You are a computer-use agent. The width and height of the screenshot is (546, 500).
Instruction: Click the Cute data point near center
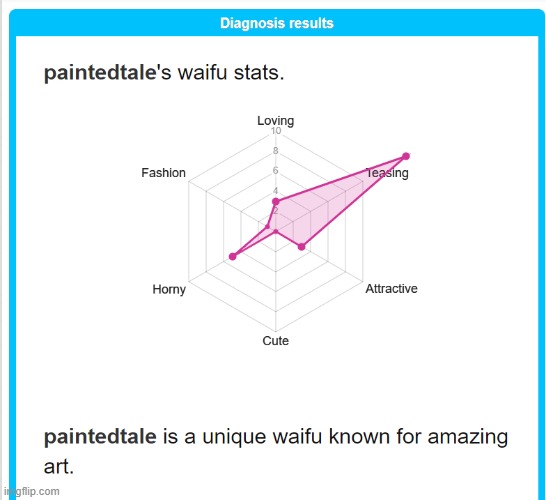pyautogui.click(x=276, y=232)
